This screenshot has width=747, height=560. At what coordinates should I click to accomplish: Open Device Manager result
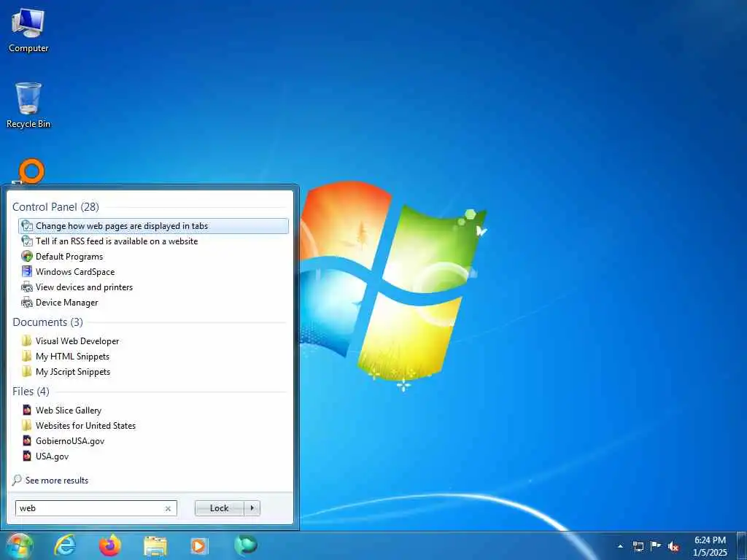click(153, 302)
